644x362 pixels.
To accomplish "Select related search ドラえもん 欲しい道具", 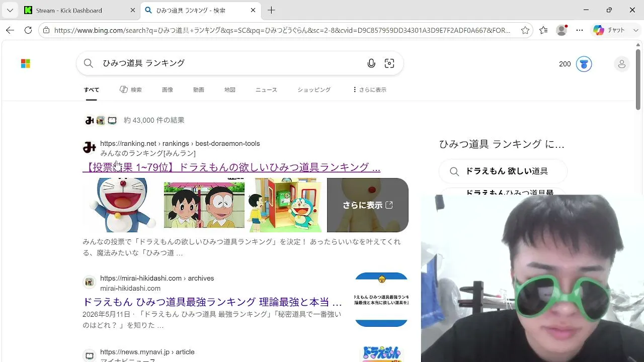I will (503, 171).
